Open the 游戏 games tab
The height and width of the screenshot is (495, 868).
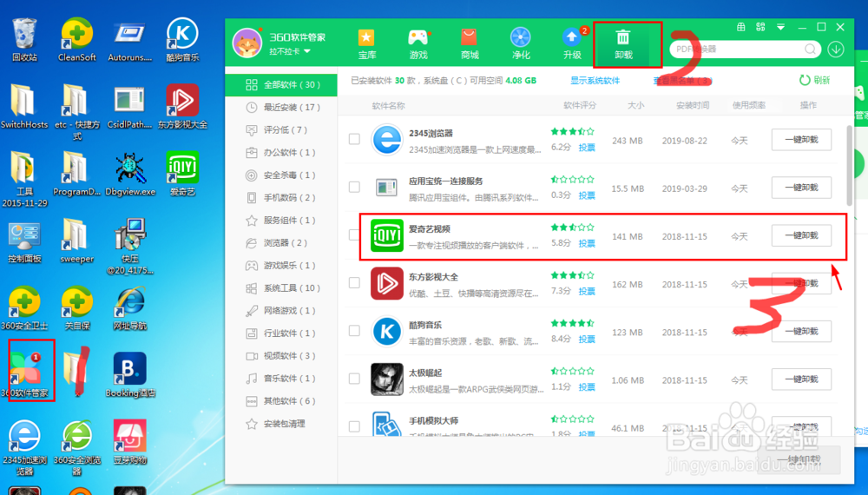[418, 44]
